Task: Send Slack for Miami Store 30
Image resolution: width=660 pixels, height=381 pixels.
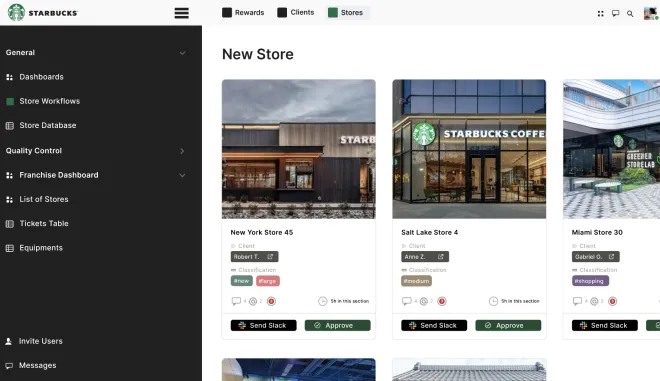Action: pos(604,325)
